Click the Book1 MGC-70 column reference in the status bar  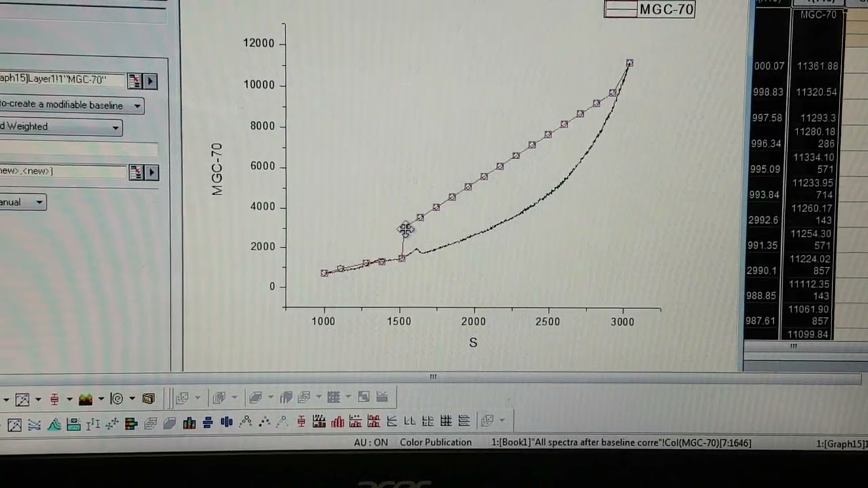click(620, 443)
